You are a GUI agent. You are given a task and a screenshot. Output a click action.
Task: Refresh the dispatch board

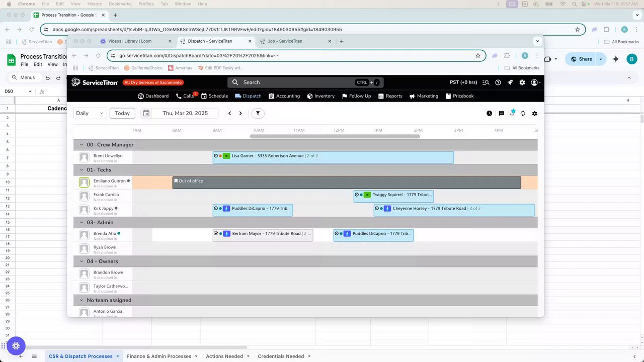point(523,113)
